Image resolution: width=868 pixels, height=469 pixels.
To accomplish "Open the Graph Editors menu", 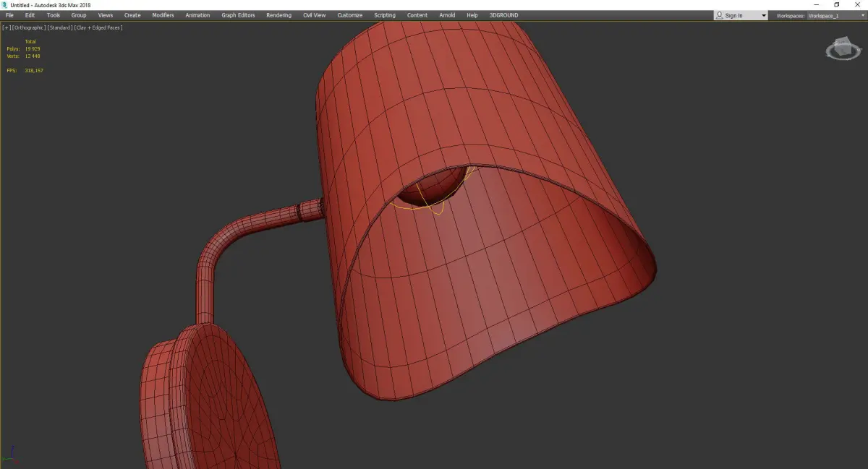I will (238, 15).
